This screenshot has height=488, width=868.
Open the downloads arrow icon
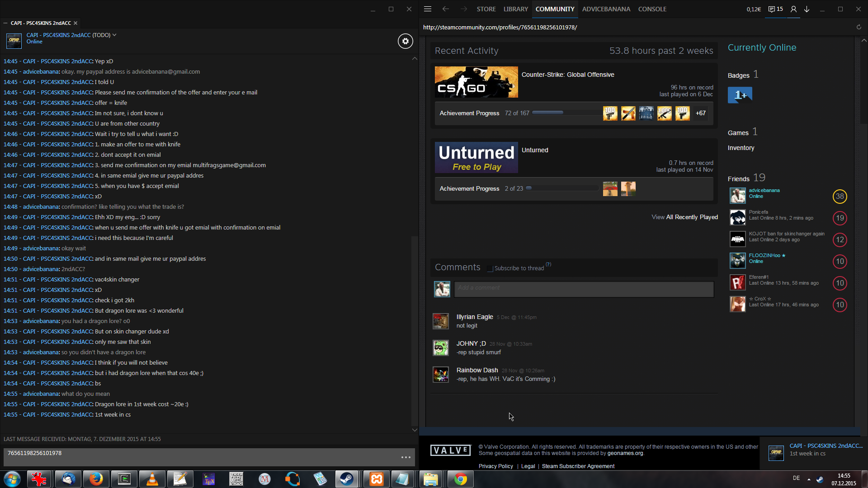tap(807, 9)
